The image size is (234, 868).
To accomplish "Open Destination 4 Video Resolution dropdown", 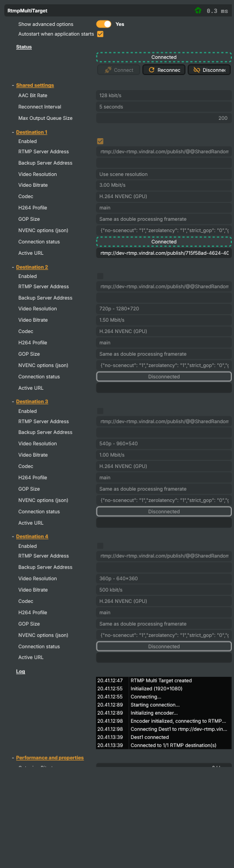I will tap(164, 579).
